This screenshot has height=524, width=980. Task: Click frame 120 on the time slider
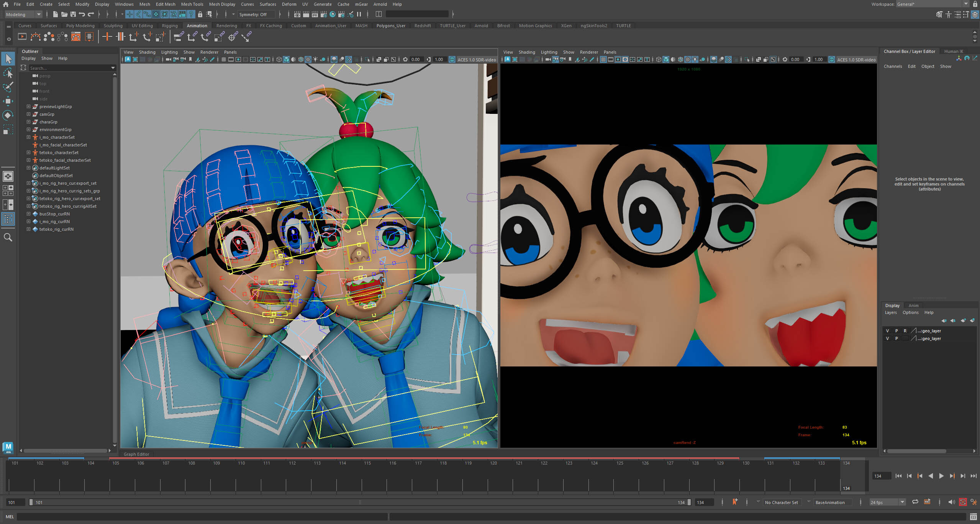(x=493, y=463)
